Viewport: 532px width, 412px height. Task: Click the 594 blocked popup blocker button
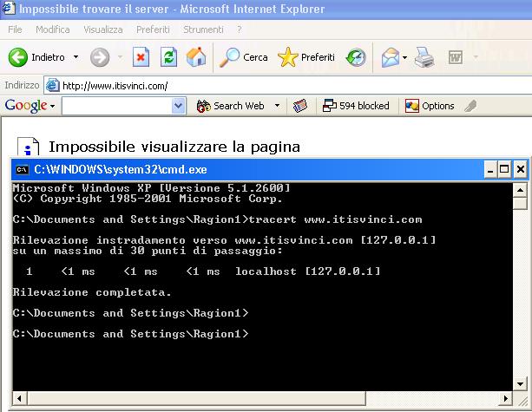point(356,106)
